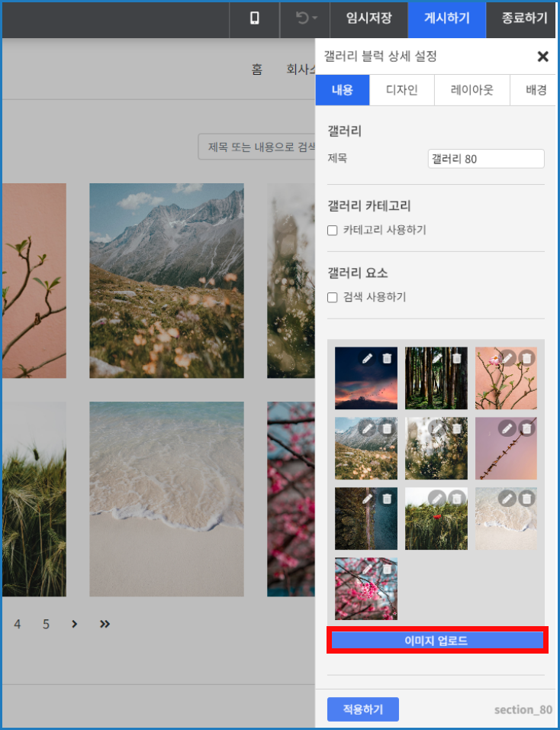The image size is (560, 730).
Task: Open the mobile preview icon
Action: [254, 18]
